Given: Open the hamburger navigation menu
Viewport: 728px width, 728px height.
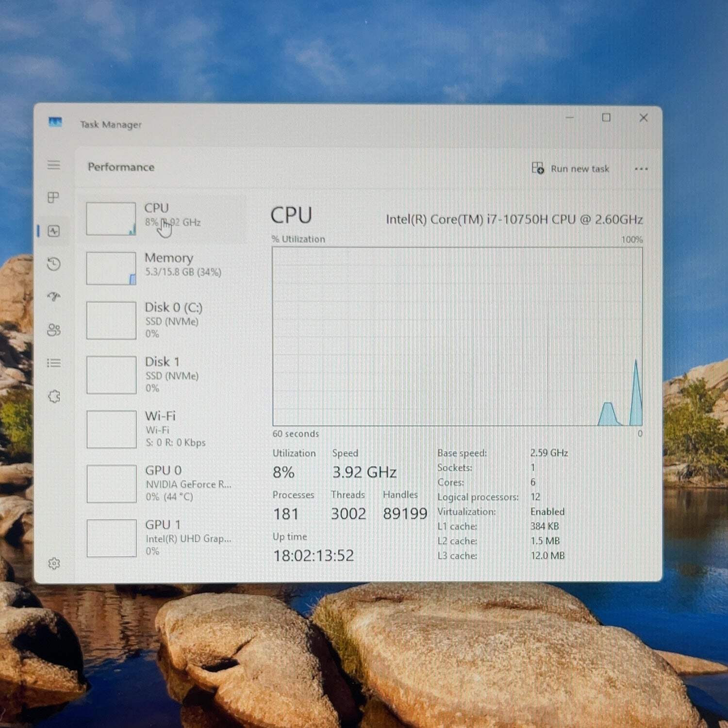Looking at the screenshot, I should 54,165.
